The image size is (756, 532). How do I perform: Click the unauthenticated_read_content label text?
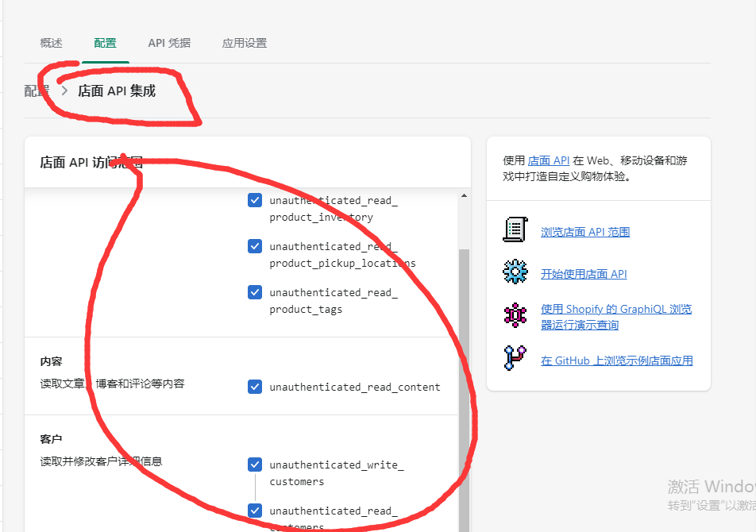(x=355, y=387)
